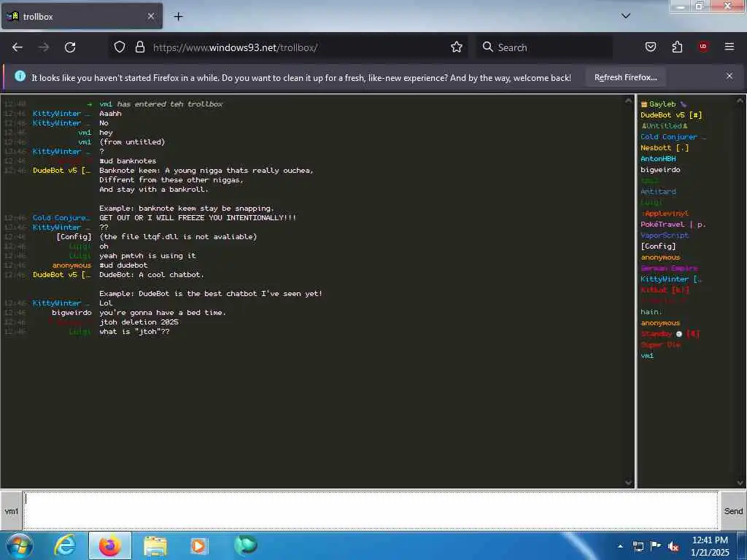Go back using the browser back arrow
This screenshot has height=560, width=747.
[x=18, y=47]
